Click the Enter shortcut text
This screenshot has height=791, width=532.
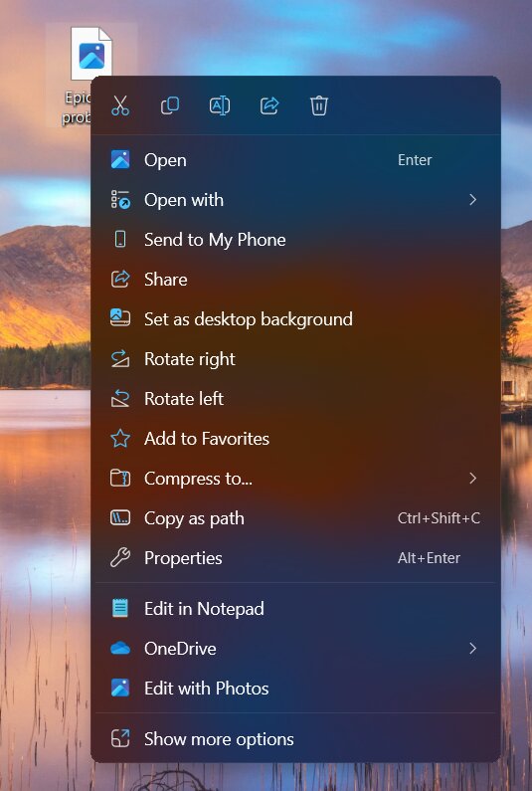(415, 160)
